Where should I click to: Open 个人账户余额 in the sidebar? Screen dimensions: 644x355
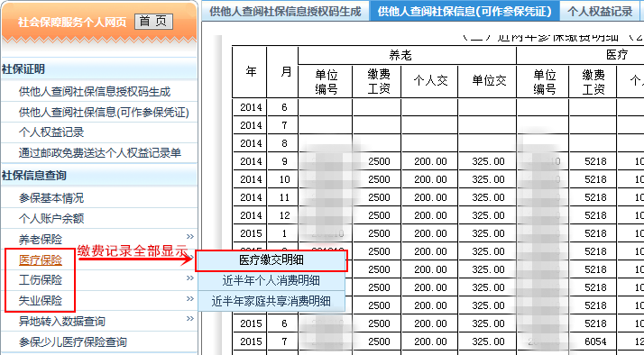tap(51, 219)
